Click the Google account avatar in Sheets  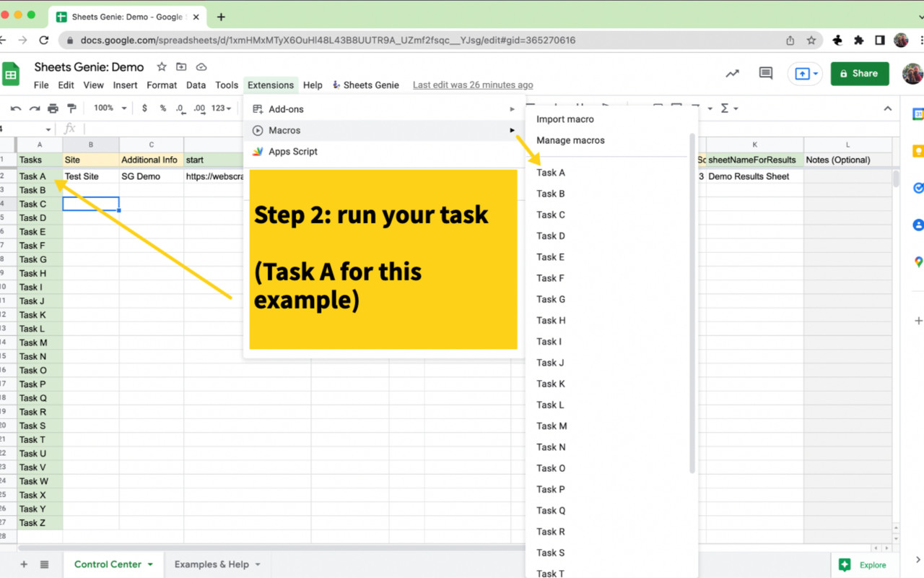pyautogui.click(x=913, y=73)
